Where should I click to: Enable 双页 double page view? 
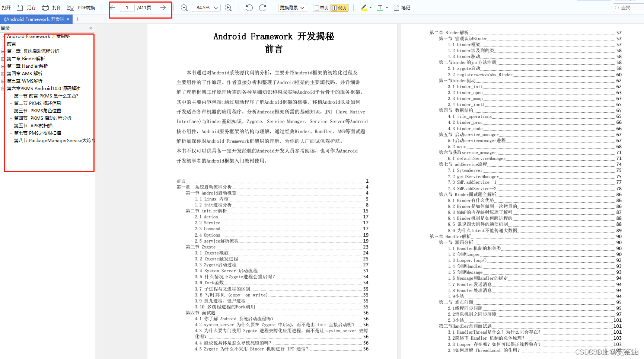339,7
